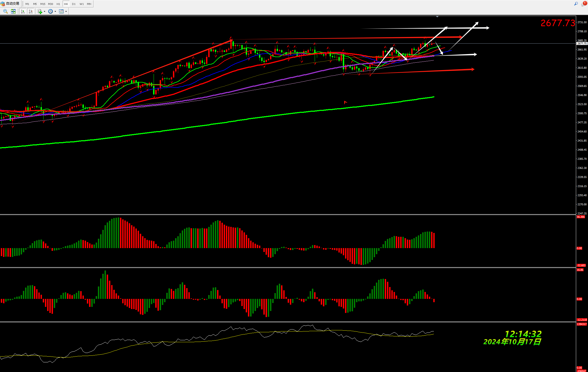The height and width of the screenshot is (372, 588).
Task: Switch chart to M30 timeframe
Action: click(x=50, y=4)
